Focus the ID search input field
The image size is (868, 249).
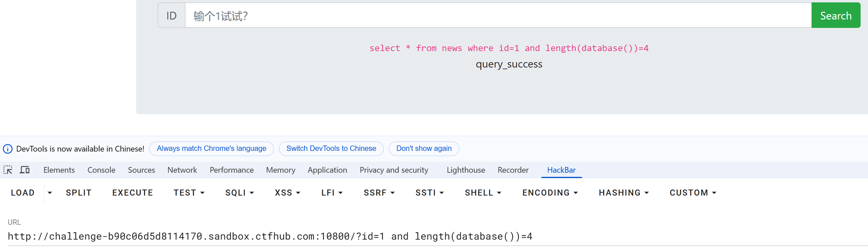[x=498, y=15]
